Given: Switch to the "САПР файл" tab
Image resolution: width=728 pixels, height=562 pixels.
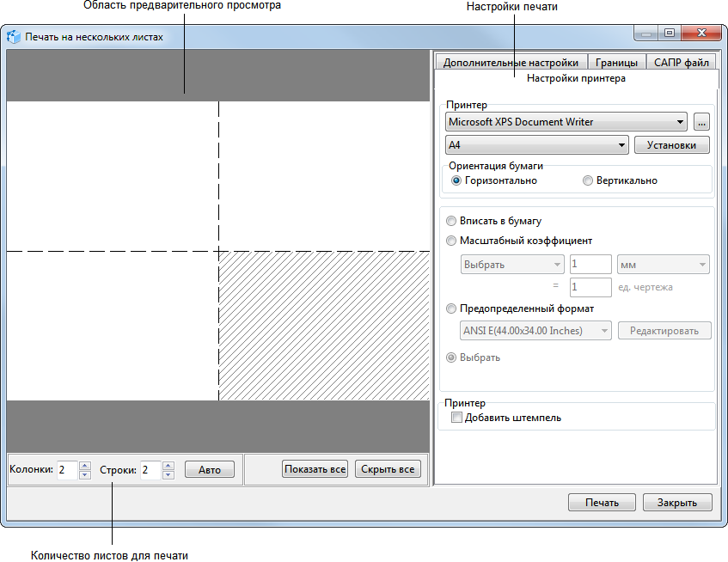Looking at the screenshot, I should pos(682,61).
